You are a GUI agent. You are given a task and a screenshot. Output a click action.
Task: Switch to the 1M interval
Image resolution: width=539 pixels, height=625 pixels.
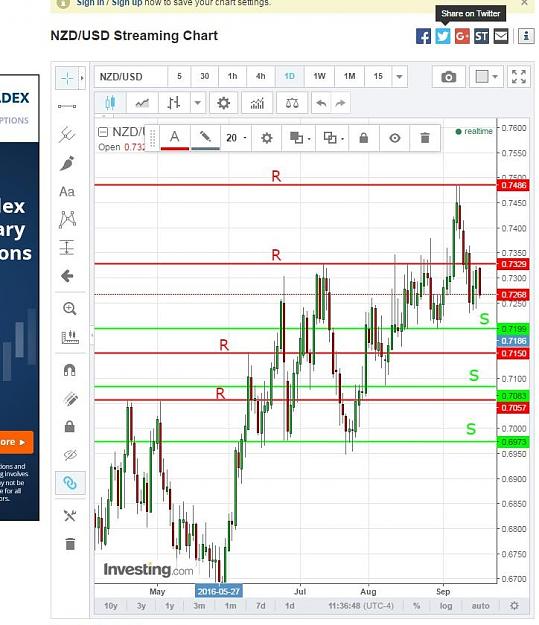(x=349, y=77)
